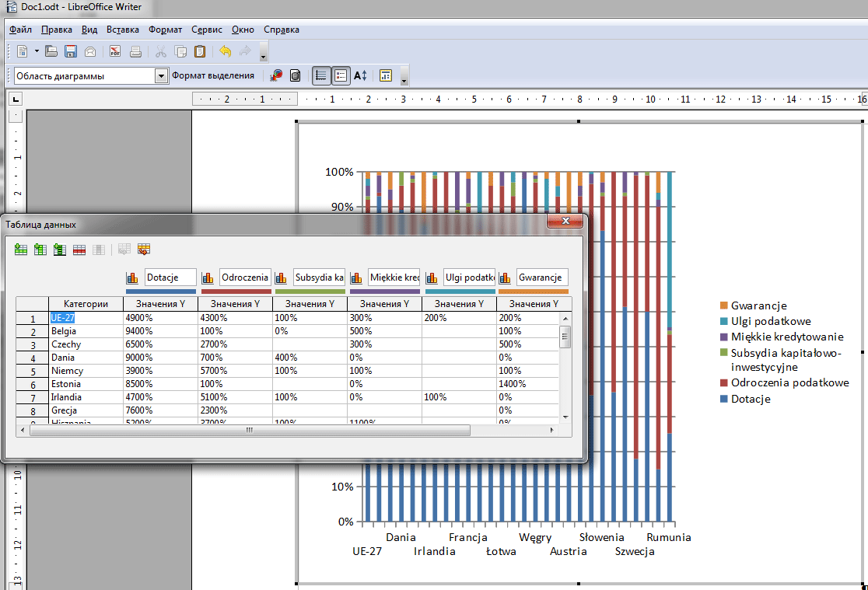Click data table horizontal scrollbar right arrow
The height and width of the screenshot is (590, 868).
tap(552, 430)
